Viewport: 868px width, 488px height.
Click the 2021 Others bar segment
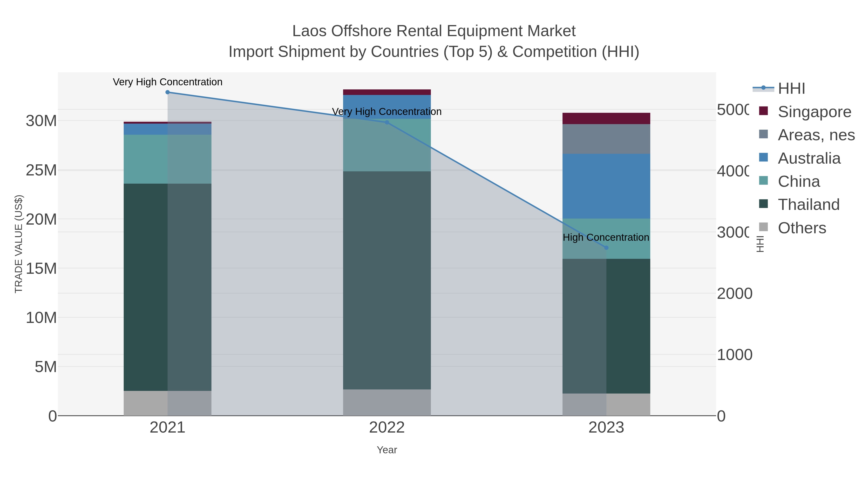pyautogui.click(x=168, y=403)
